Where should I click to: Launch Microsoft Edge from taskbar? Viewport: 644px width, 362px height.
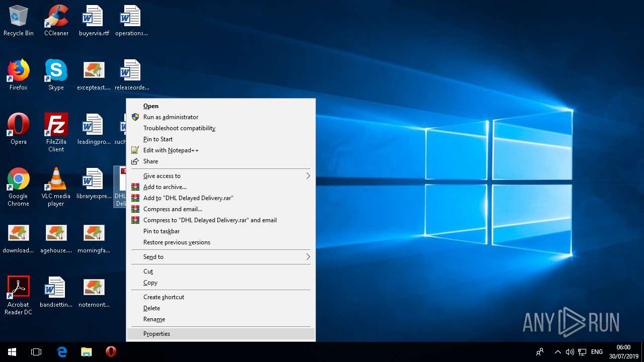coord(62,352)
